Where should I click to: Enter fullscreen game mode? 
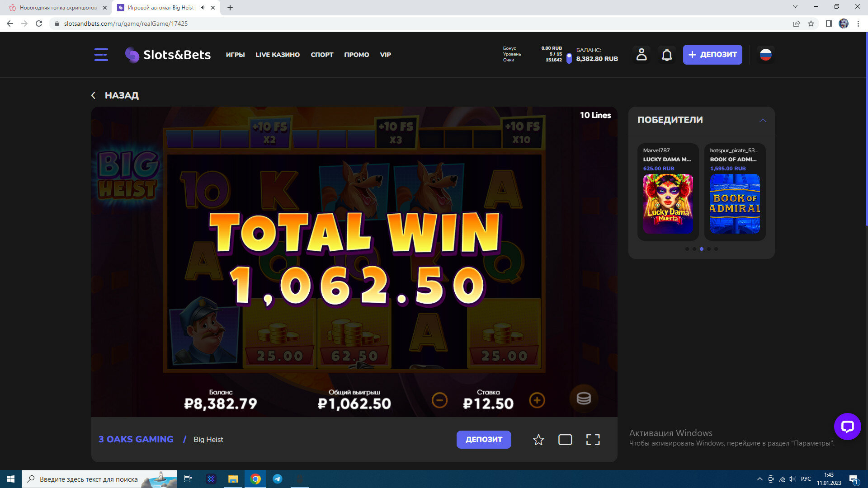click(593, 440)
